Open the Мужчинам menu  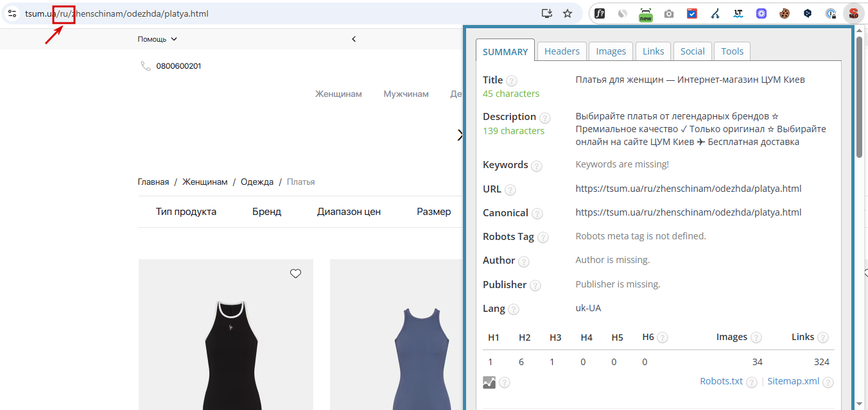[406, 94]
